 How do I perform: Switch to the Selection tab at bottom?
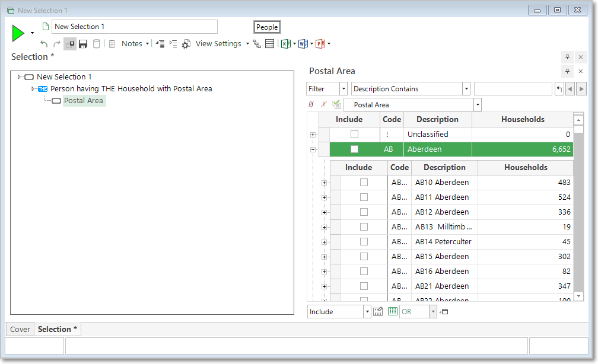pyautogui.click(x=57, y=329)
